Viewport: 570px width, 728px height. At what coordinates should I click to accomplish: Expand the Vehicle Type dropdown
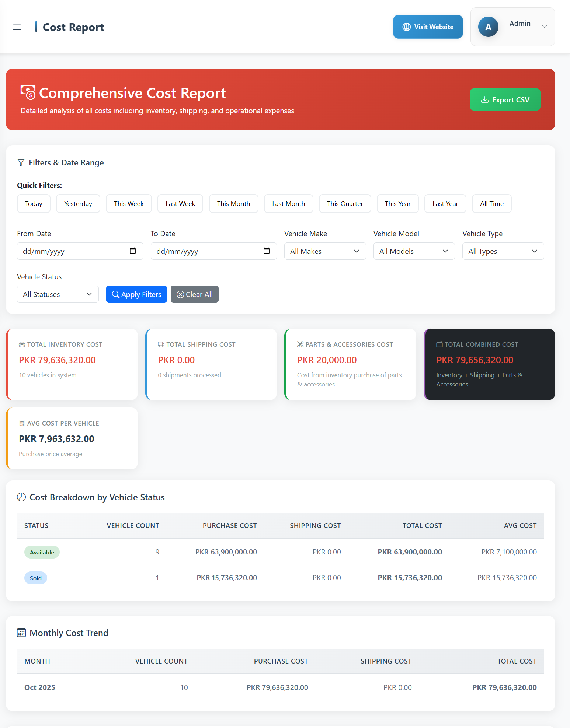pyautogui.click(x=503, y=251)
